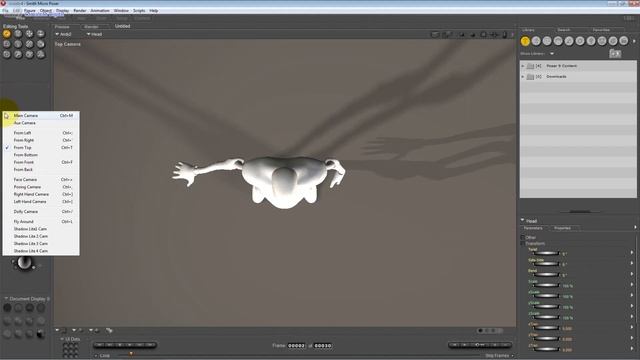Open the Hands library category icon
The image size is (640, 360).
coord(569,41)
